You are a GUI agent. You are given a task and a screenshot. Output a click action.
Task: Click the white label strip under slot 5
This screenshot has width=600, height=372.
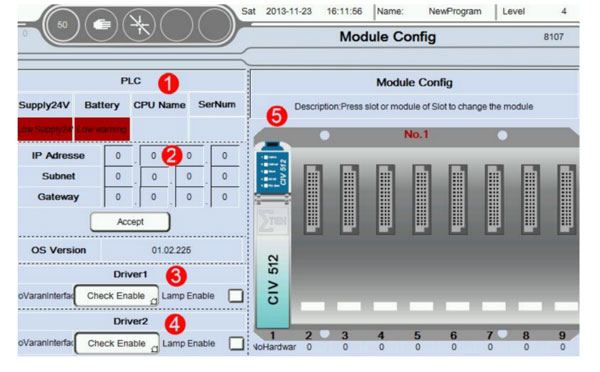[421, 306]
